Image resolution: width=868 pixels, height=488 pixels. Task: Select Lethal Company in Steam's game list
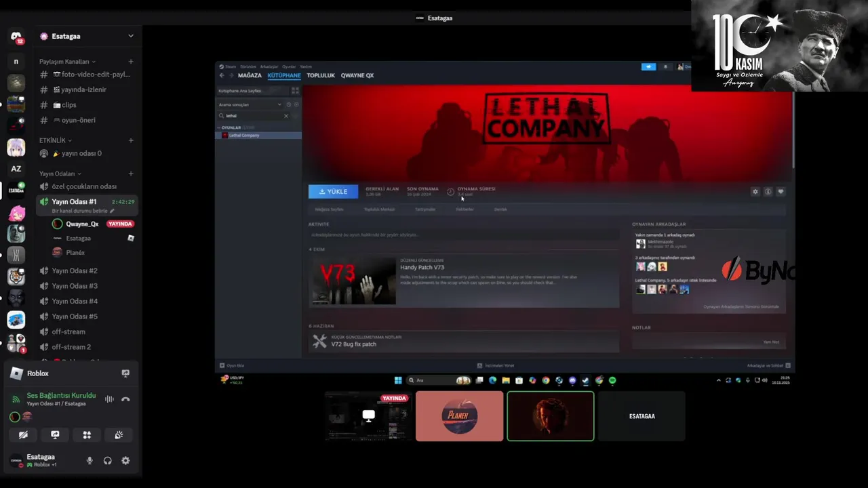[x=258, y=136]
